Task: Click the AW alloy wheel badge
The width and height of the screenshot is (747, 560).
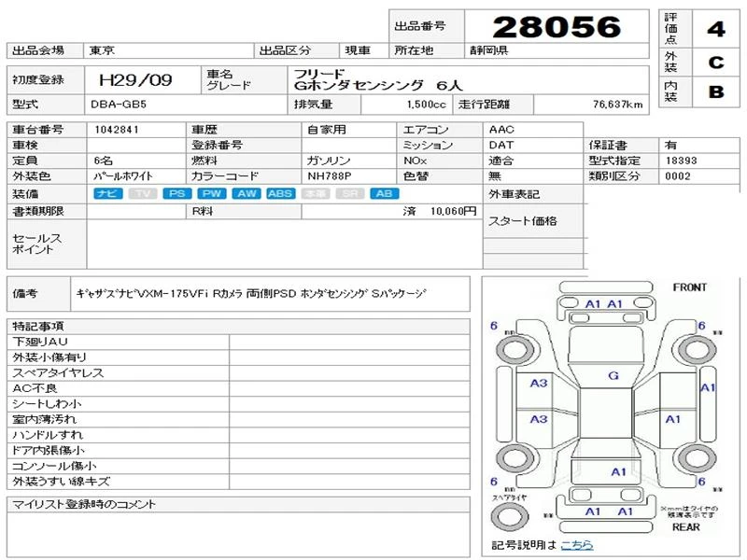Action: (247, 193)
